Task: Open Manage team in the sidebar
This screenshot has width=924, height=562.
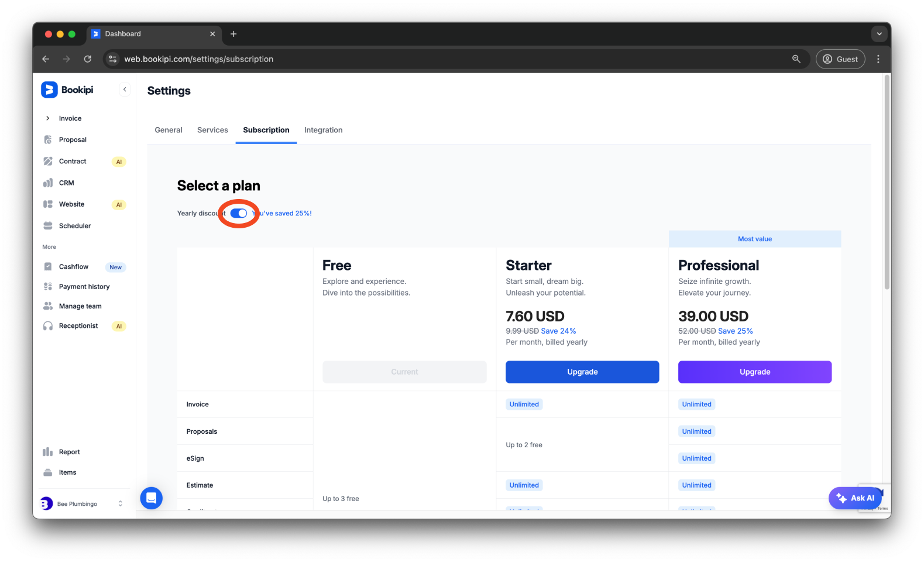Action: pyautogui.click(x=80, y=306)
